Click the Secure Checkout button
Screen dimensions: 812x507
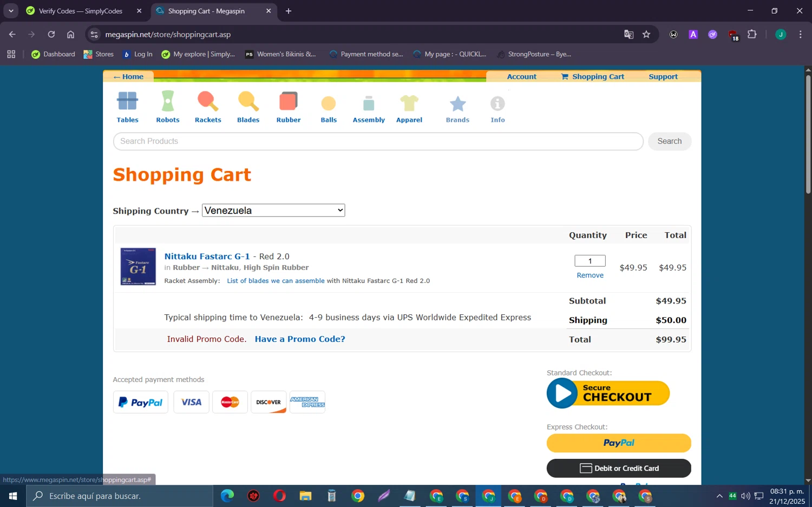tap(608, 393)
